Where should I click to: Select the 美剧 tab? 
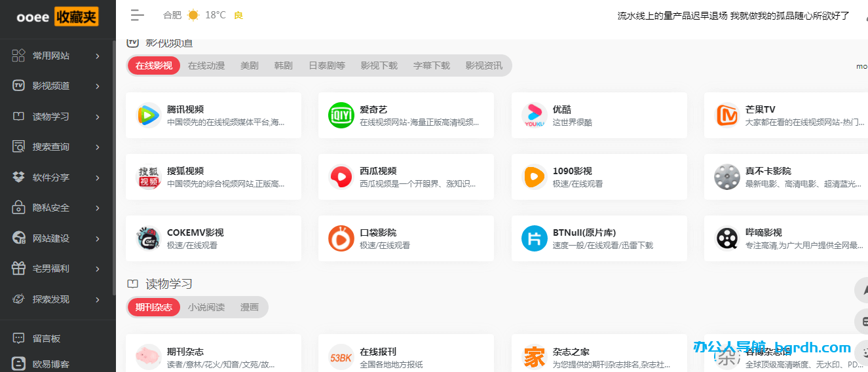coord(250,65)
